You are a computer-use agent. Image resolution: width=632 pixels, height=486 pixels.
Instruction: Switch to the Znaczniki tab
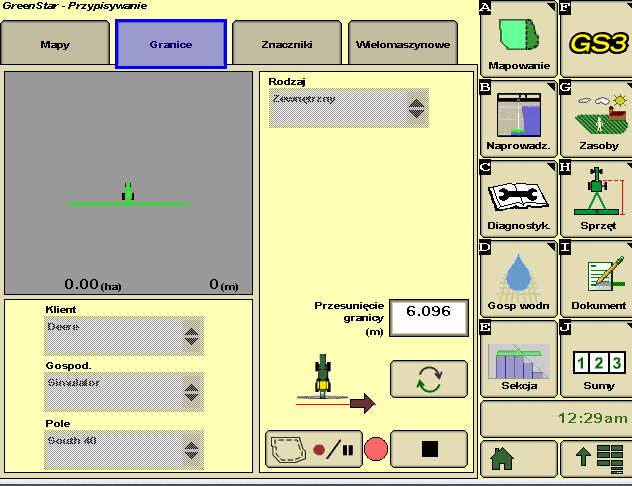286,45
